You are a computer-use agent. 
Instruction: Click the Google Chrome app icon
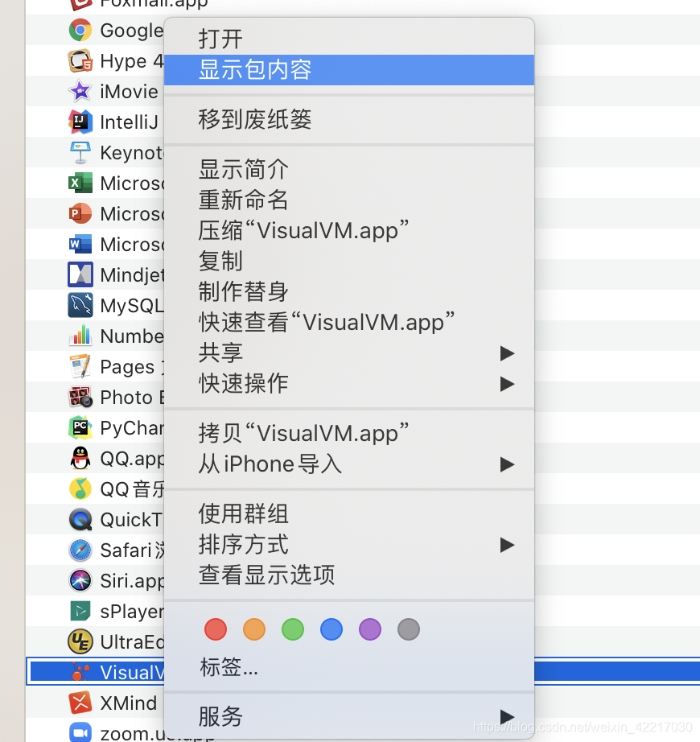coord(80,31)
